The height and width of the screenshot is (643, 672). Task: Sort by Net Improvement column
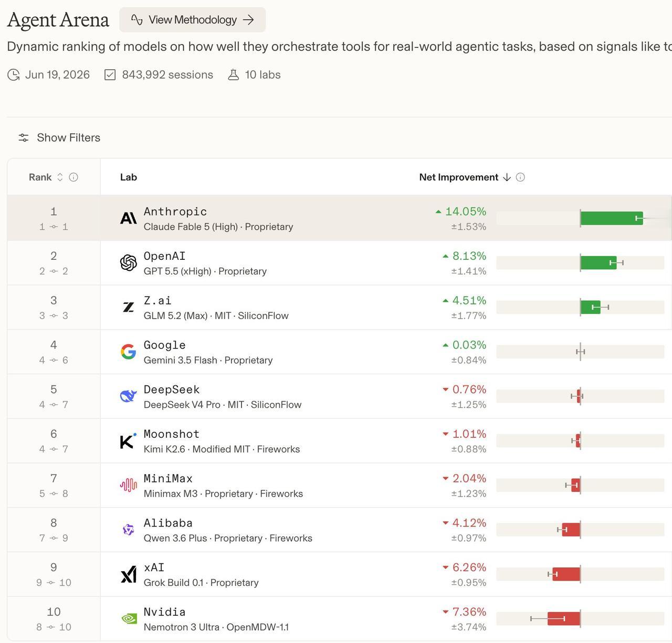coord(465,177)
